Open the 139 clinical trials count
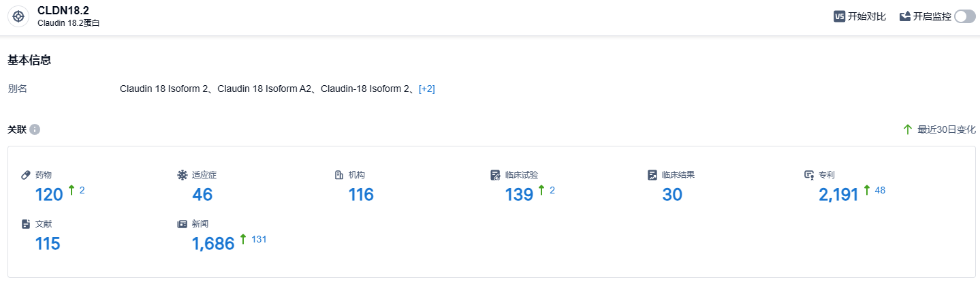The width and height of the screenshot is (980, 282). click(519, 195)
